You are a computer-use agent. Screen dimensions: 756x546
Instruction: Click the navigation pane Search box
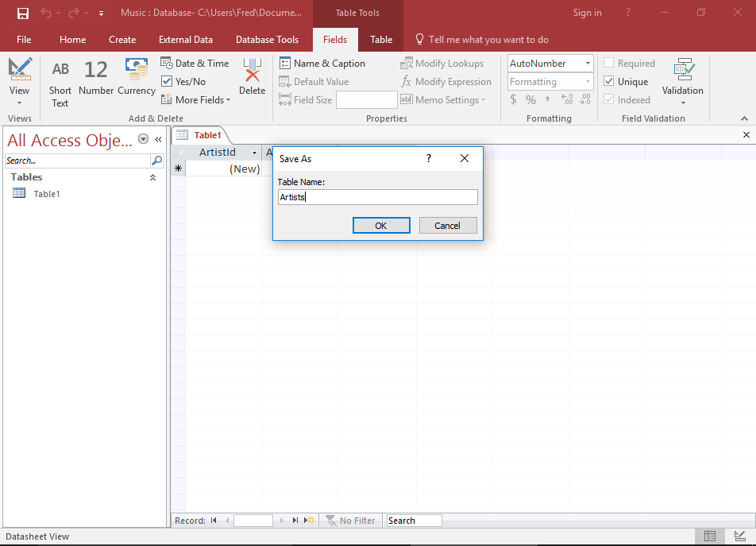click(x=78, y=161)
